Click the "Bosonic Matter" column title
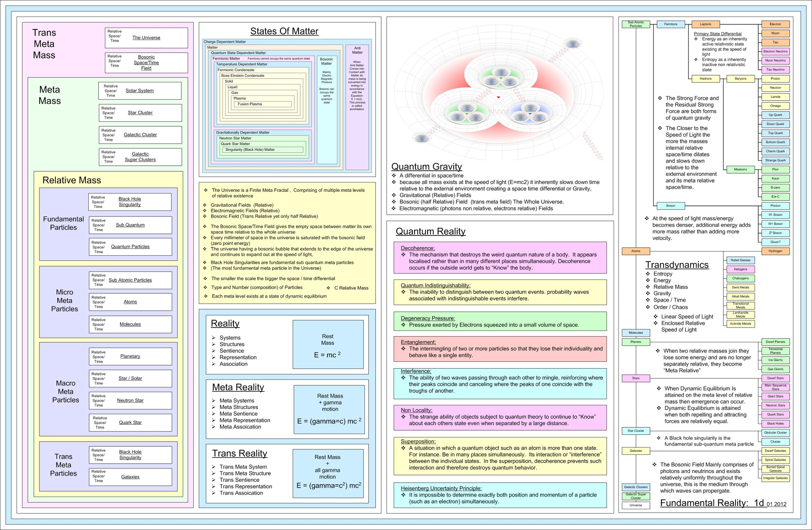The height and width of the screenshot is (530, 812). (326, 61)
